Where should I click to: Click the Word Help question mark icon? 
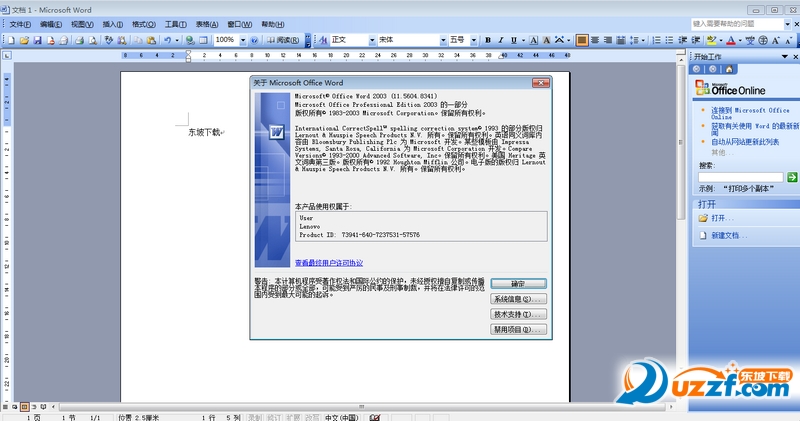pyautogui.click(x=254, y=40)
